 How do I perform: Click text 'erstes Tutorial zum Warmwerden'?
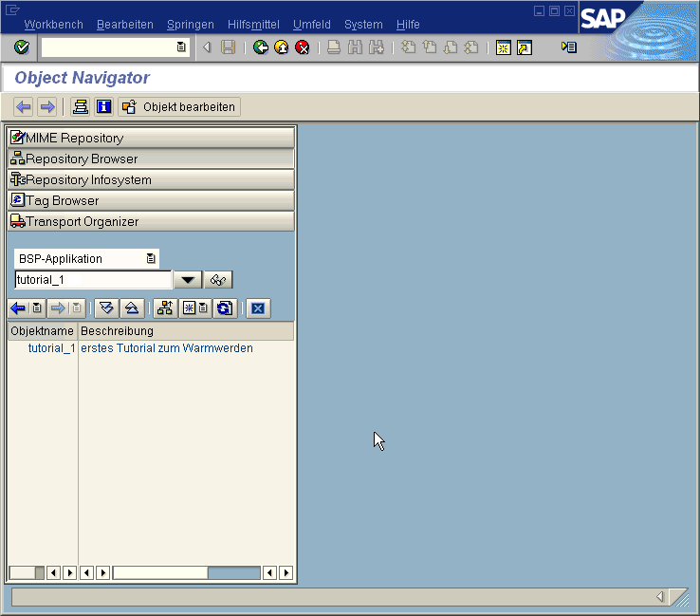click(x=167, y=348)
